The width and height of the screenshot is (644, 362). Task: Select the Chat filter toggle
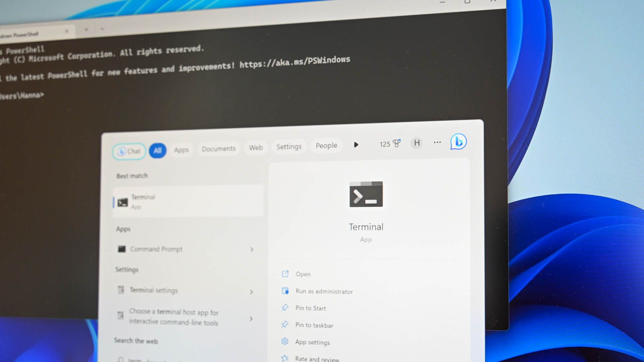[129, 151]
